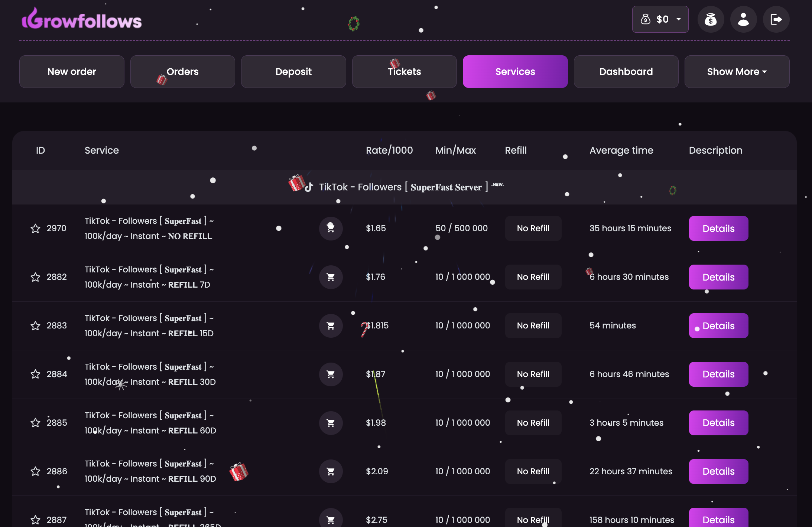Click No Refill badge for service 2882

pyautogui.click(x=533, y=277)
